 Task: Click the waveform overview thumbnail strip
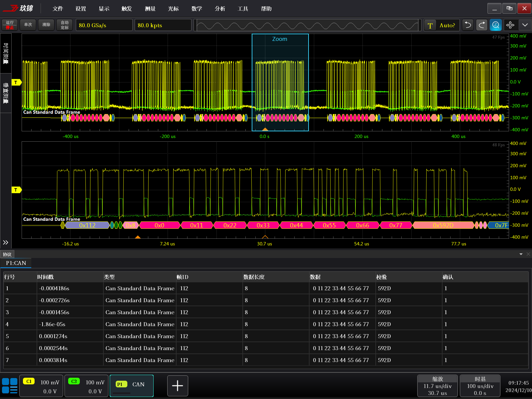click(308, 25)
